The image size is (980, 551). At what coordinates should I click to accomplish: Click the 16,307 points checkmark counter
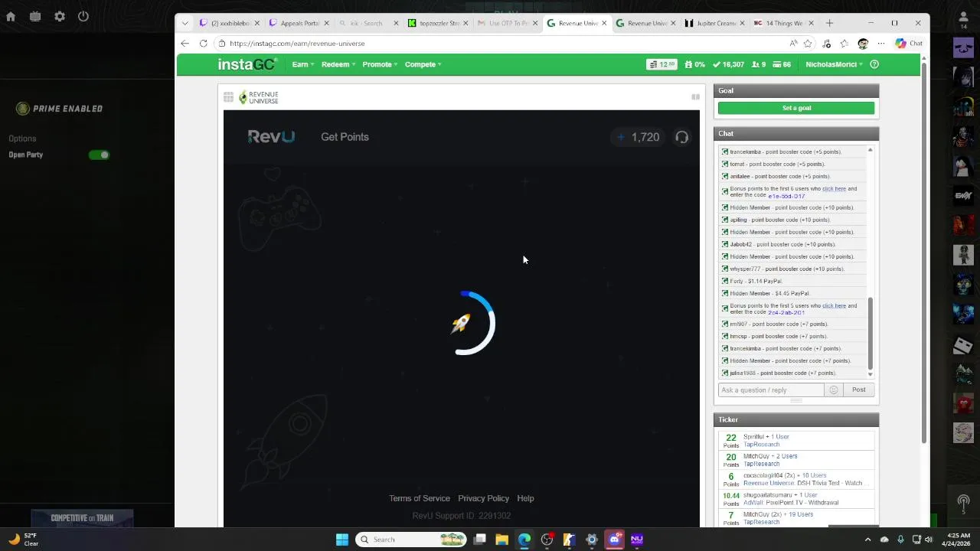(728, 64)
